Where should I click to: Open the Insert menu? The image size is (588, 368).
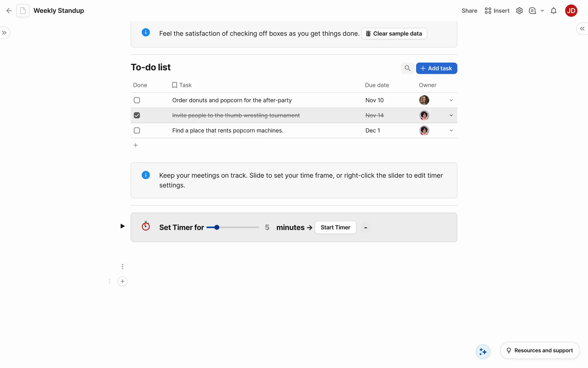click(x=497, y=11)
